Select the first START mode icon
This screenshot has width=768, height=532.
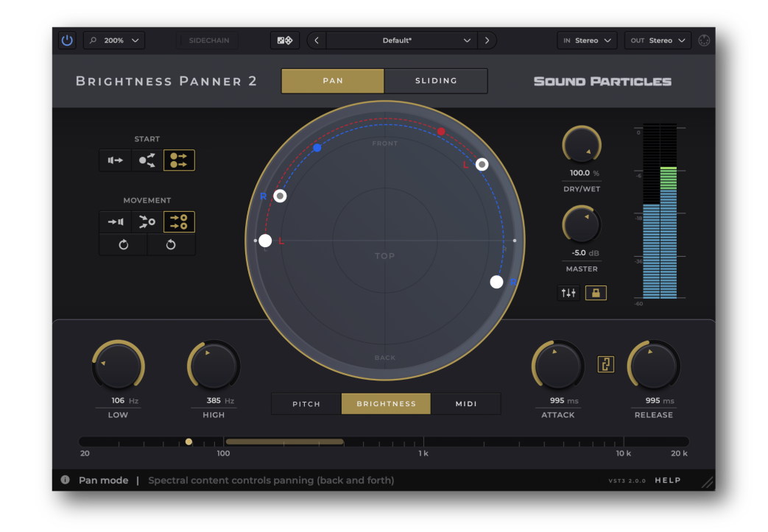[x=115, y=160]
